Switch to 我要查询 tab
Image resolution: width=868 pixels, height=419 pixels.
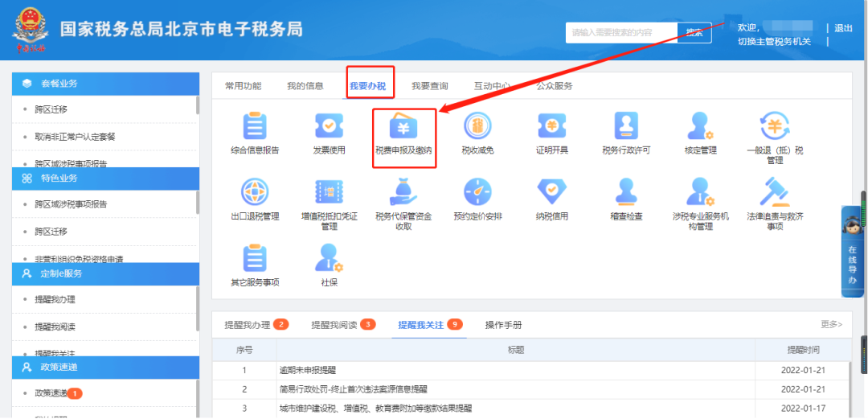429,86
